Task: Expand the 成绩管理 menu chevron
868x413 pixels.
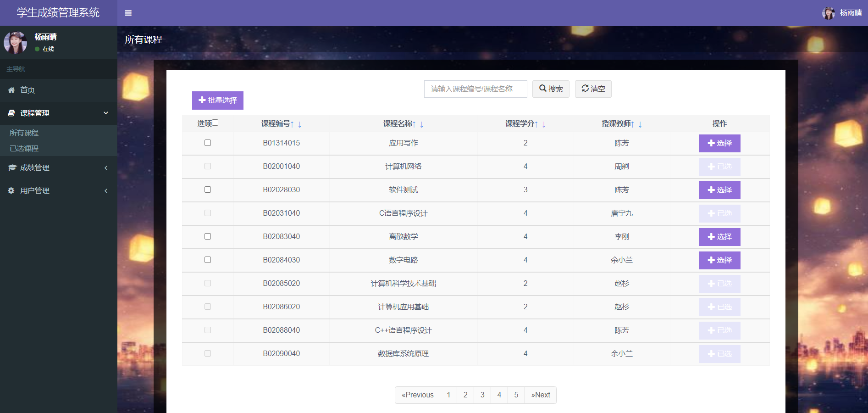Action: click(x=106, y=167)
